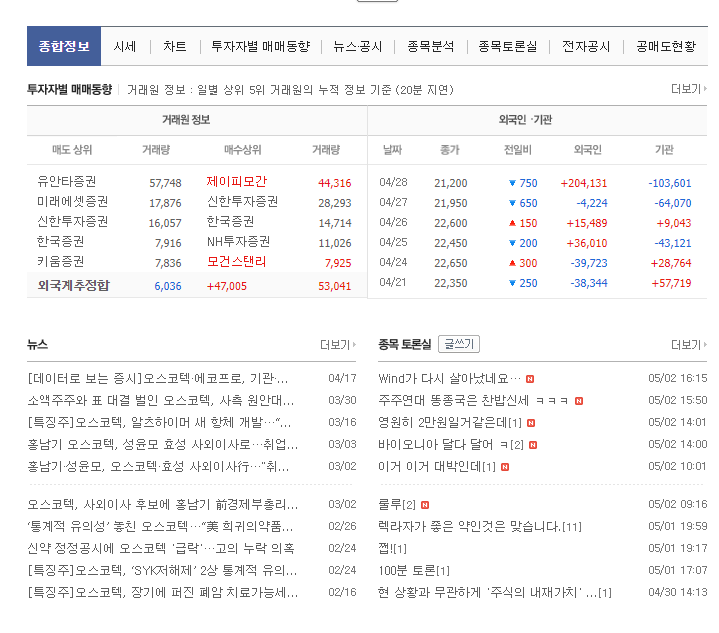This screenshot has width=719, height=633.
Task: Open post '쩝![1]'
Action: (393, 548)
